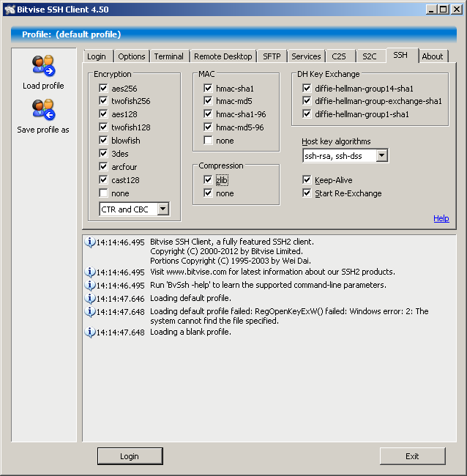Uncheck the hmac-md5 checkbox
The width and height of the screenshot is (467, 476).
pos(208,101)
